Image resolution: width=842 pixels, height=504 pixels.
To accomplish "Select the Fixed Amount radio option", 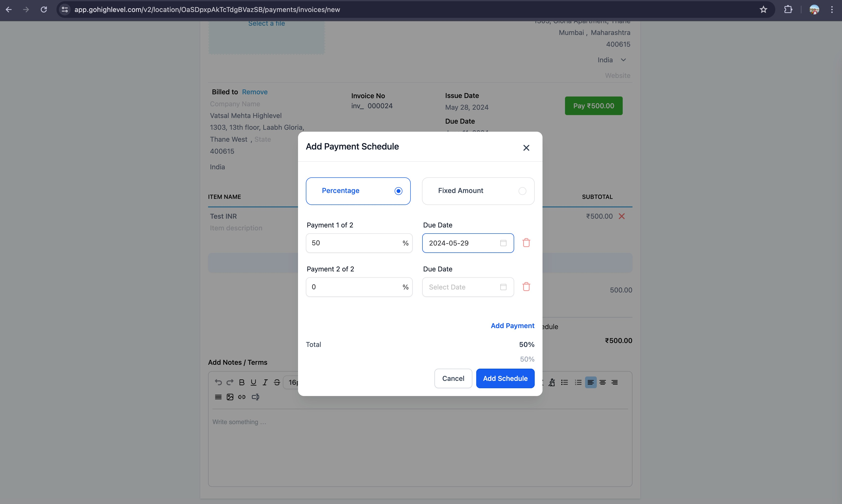I will coord(522,191).
